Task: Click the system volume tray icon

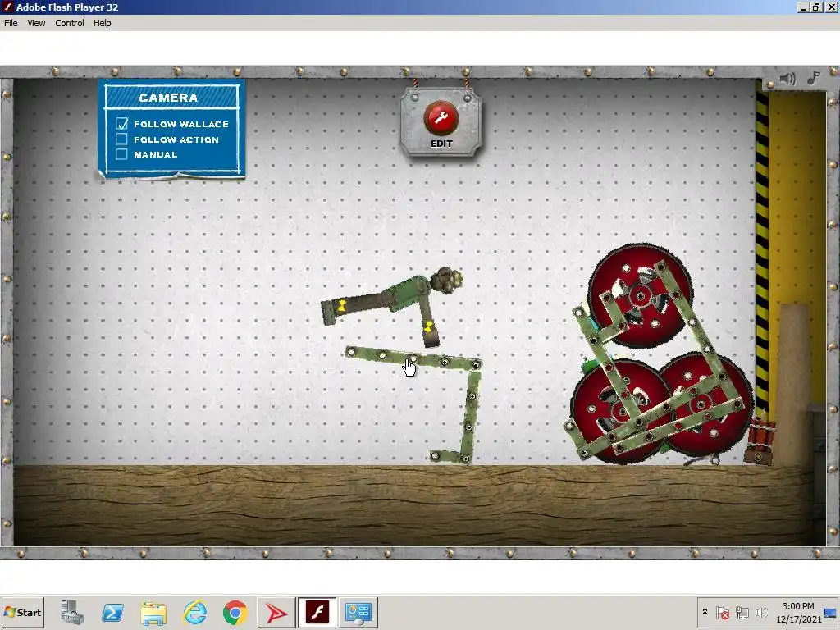Action: pos(760,612)
